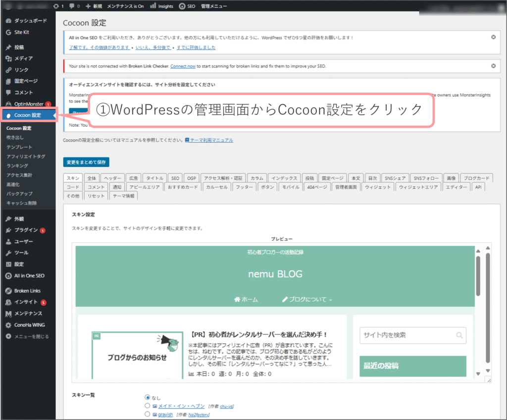Switch to the ヘッダー settings tab
This screenshot has height=420, width=507.
click(x=113, y=178)
